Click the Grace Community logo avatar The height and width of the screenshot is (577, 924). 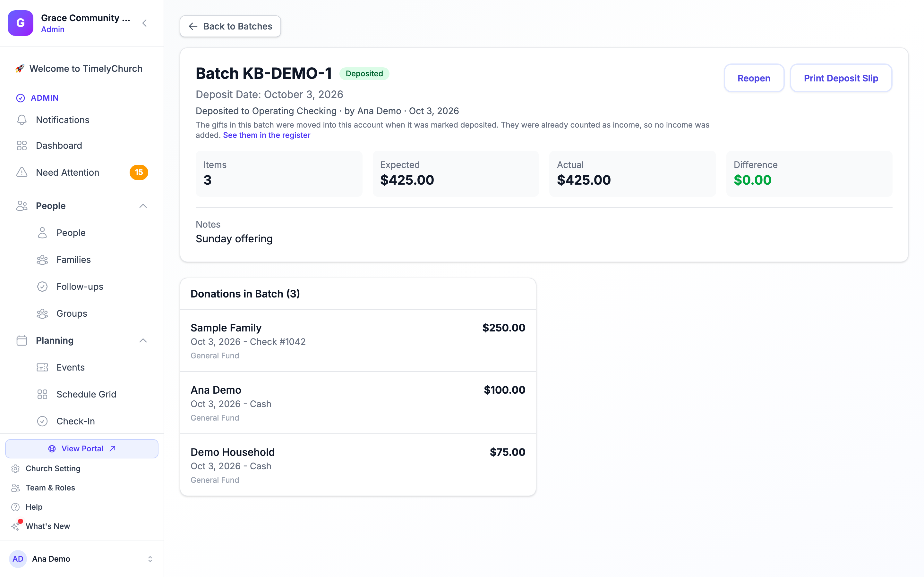pyautogui.click(x=21, y=23)
